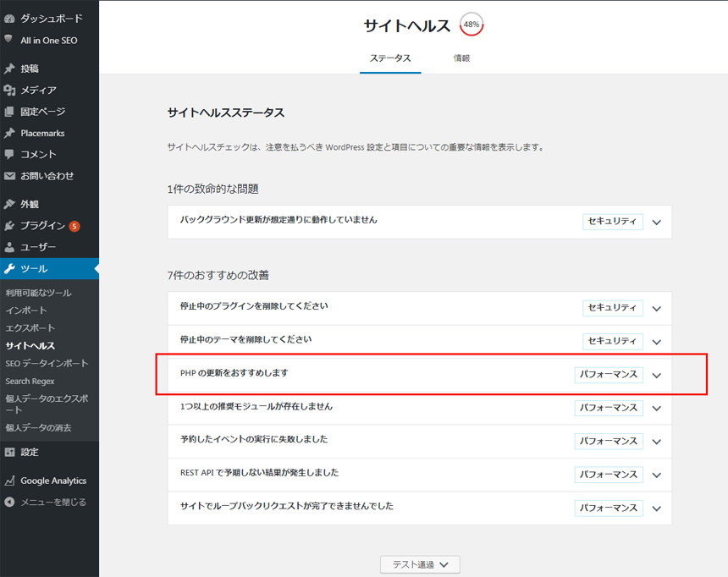Open 個人データの消去 submenu link
Image resolution: width=728 pixels, height=577 pixels.
[x=38, y=427]
